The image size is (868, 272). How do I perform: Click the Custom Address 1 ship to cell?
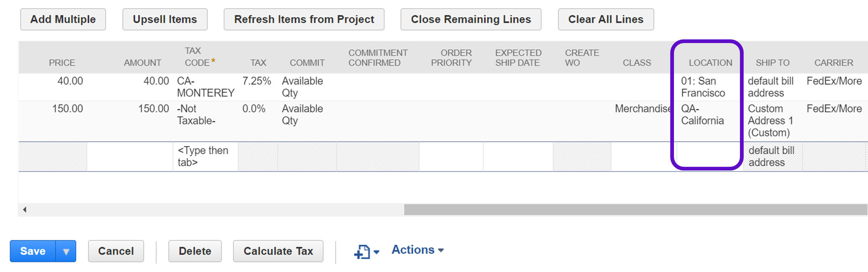(770, 121)
